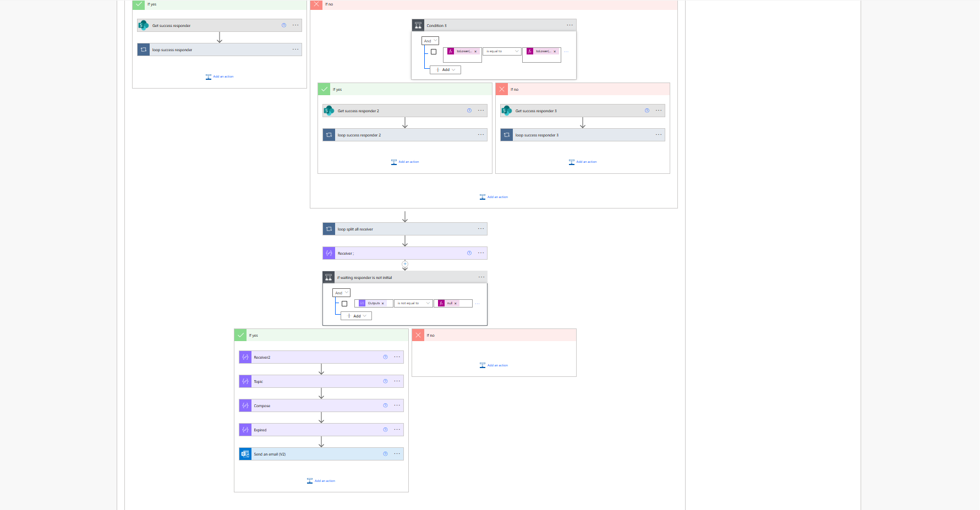Viewport: 980px width, 510px height.
Task: Click the Add button in waiting responder condition
Action: pyautogui.click(x=357, y=316)
